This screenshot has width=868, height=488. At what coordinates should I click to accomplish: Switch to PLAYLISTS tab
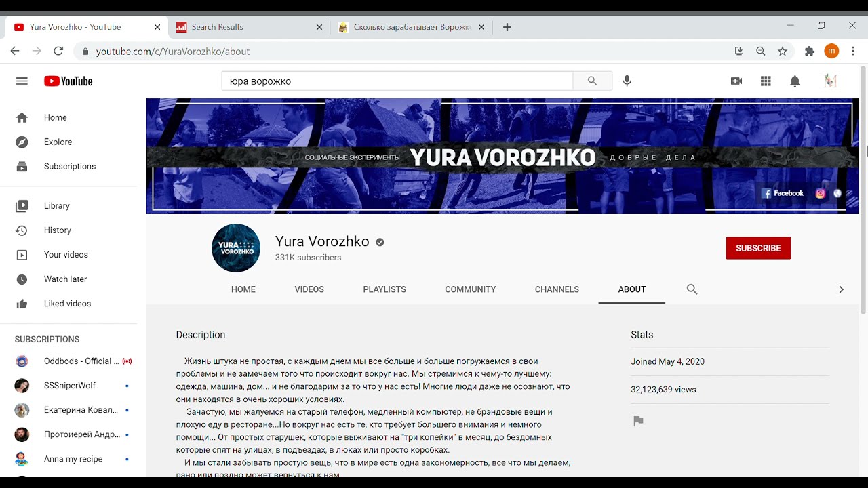coord(384,289)
